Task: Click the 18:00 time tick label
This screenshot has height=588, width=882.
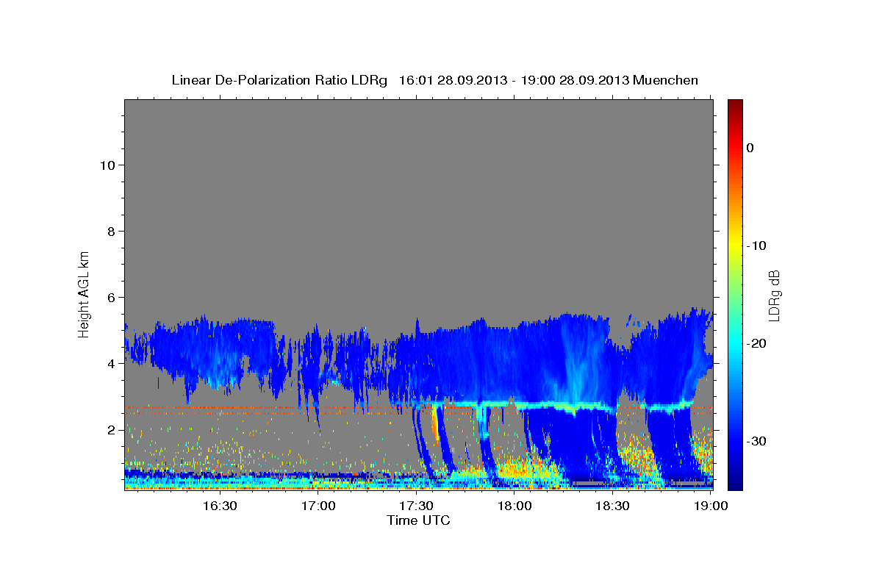Action: (x=514, y=506)
